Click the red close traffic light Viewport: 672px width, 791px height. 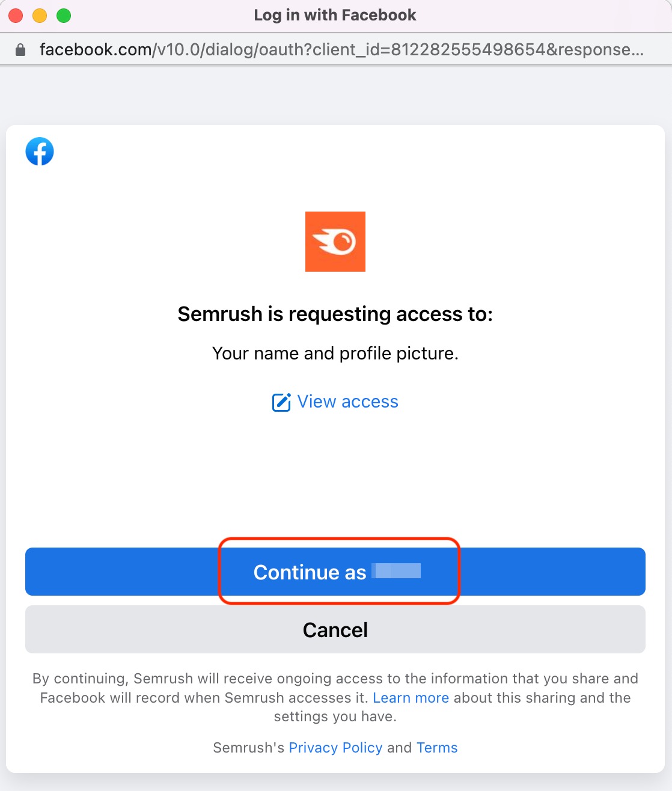click(15, 15)
